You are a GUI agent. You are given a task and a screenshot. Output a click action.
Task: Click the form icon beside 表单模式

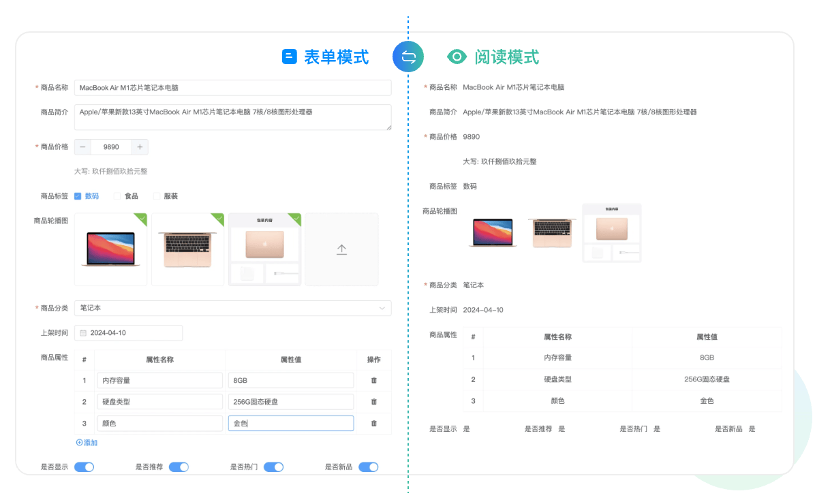(x=288, y=57)
